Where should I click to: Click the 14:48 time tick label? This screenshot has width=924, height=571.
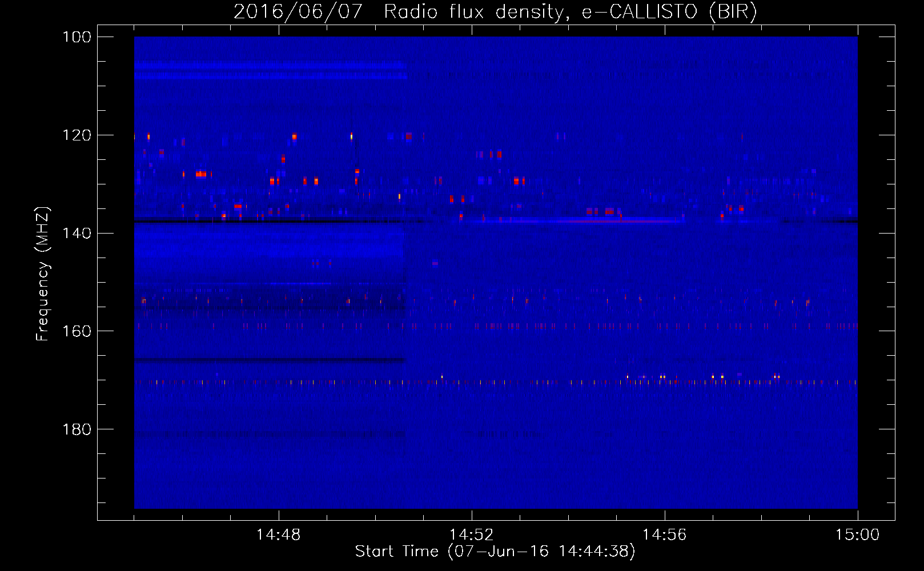(278, 535)
